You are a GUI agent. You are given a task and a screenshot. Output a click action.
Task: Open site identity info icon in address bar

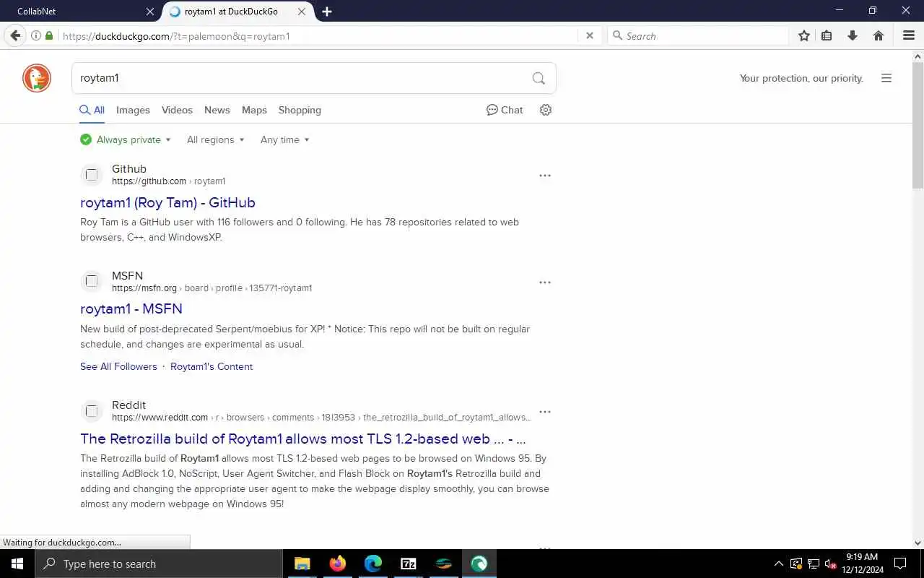(x=35, y=35)
